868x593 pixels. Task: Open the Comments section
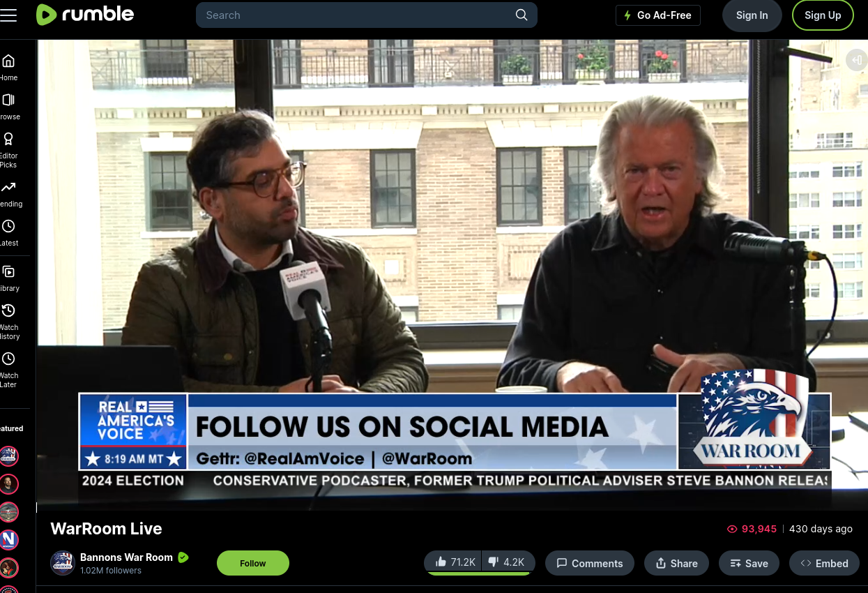point(590,563)
